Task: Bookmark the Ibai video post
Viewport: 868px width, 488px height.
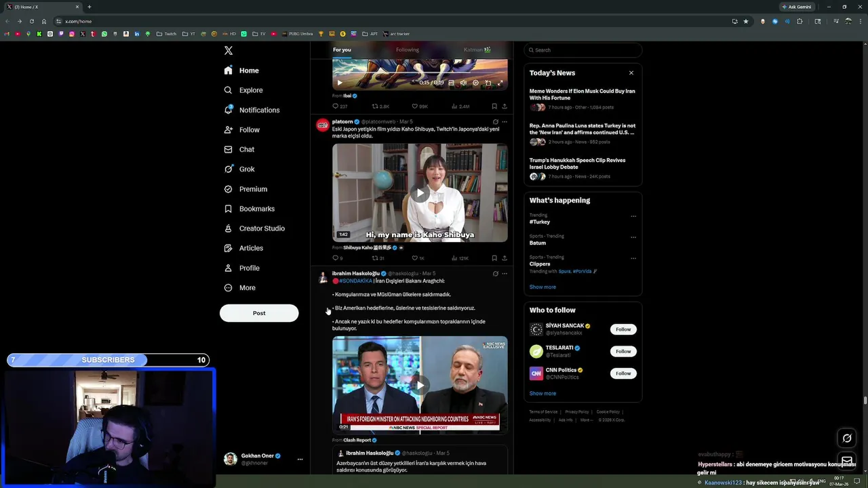Action: pos(494,106)
